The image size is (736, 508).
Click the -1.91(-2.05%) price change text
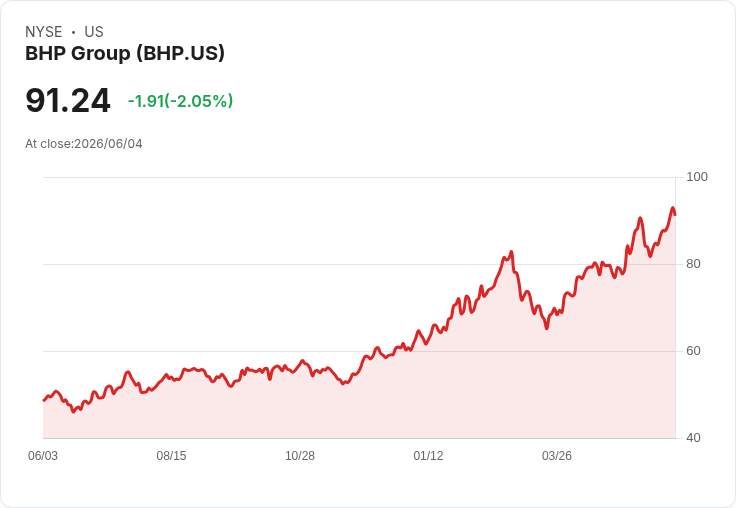pyautogui.click(x=180, y=101)
